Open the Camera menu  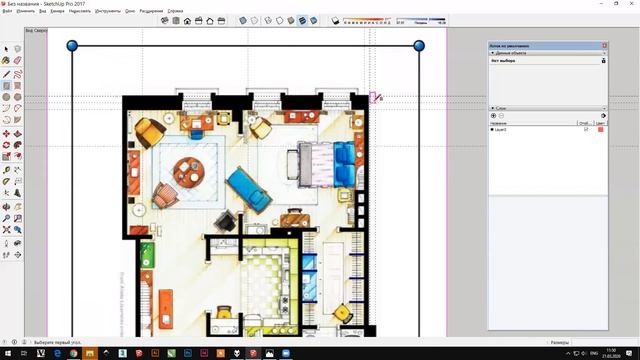pyautogui.click(x=58, y=11)
